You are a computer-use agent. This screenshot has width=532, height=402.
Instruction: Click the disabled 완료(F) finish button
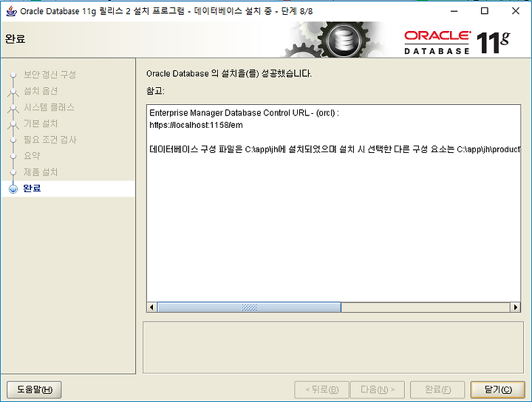[x=437, y=389]
